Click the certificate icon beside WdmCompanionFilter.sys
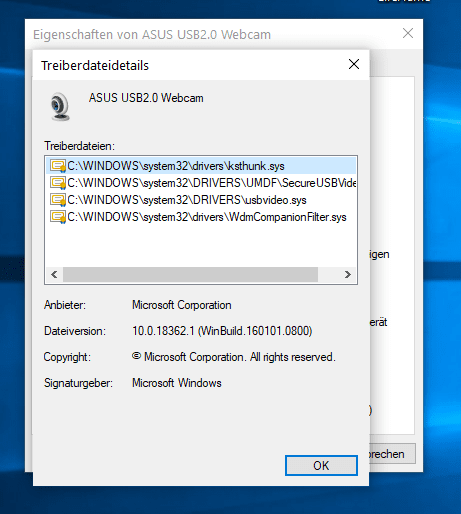The height and width of the screenshot is (514, 461). (58, 217)
